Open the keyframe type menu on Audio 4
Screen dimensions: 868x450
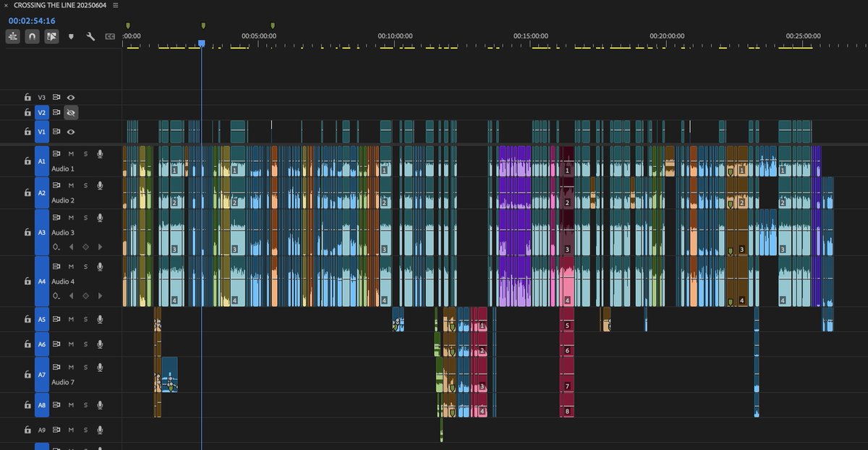point(55,295)
